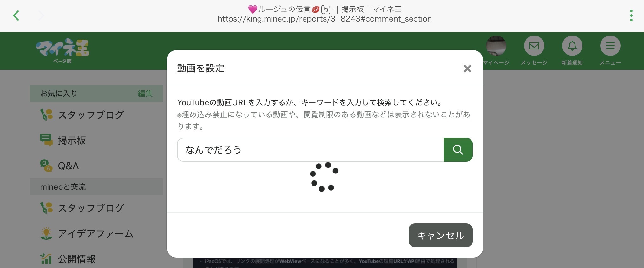Open メッセージ envelope icon

[x=534, y=46]
